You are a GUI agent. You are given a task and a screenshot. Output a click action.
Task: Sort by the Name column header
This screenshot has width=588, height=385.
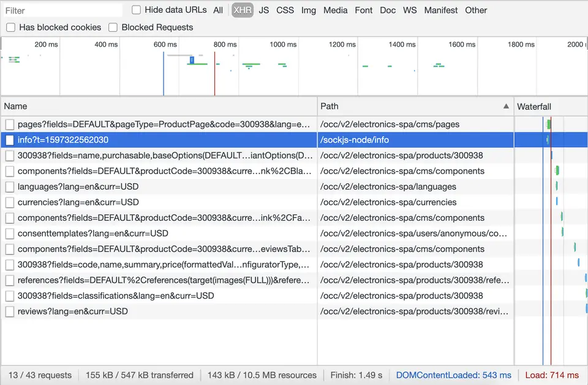[x=159, y=107]
